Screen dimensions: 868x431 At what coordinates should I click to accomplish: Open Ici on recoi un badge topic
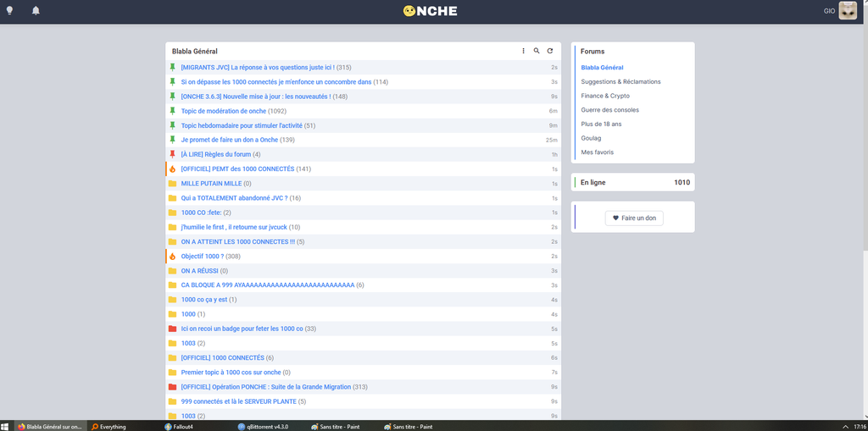[242, 329]
